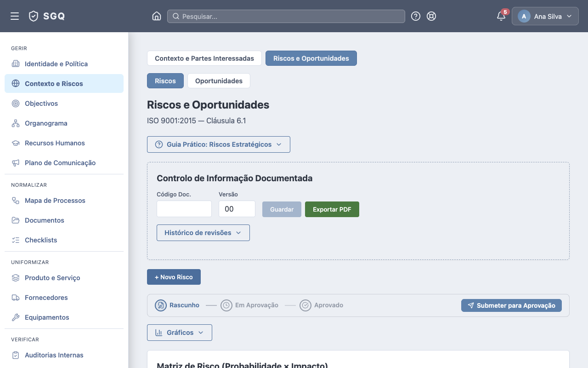Click the Identidade e Política building icon
This screenshot has width=588, height=368.
click(x=16, y=64)
